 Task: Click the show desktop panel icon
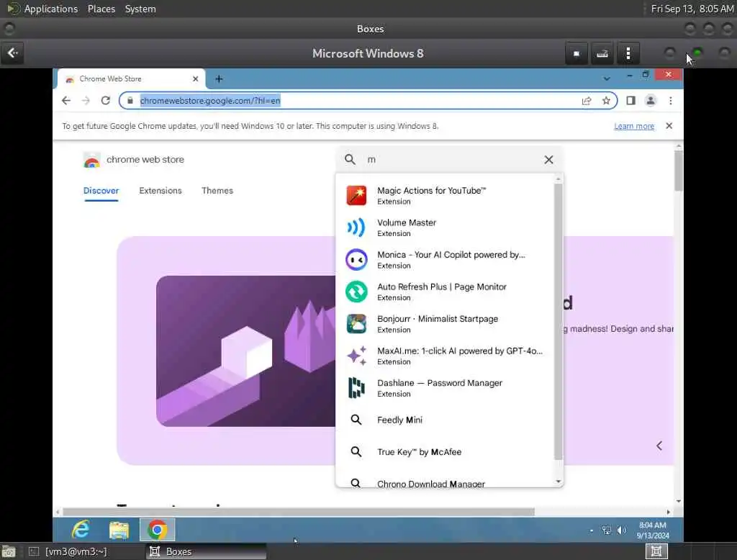pos(9,552)
